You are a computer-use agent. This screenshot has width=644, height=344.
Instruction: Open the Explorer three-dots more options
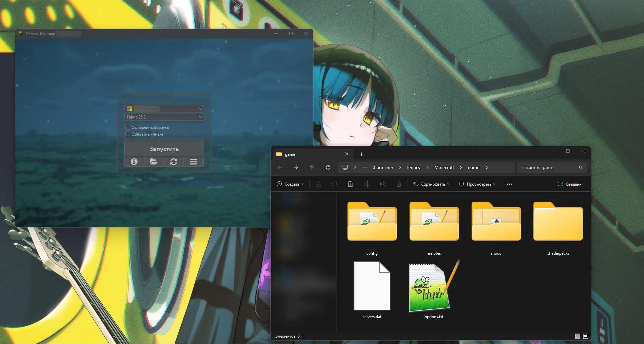509,184
